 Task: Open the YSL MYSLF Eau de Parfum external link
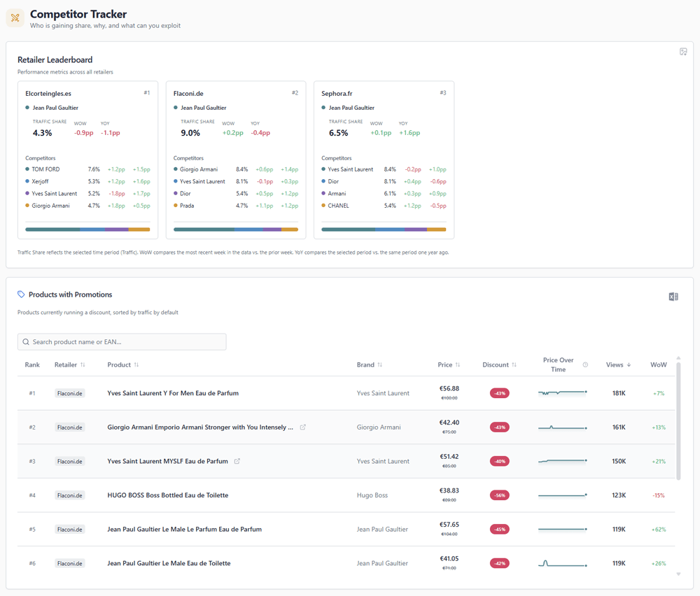click(x=237, y=461)
